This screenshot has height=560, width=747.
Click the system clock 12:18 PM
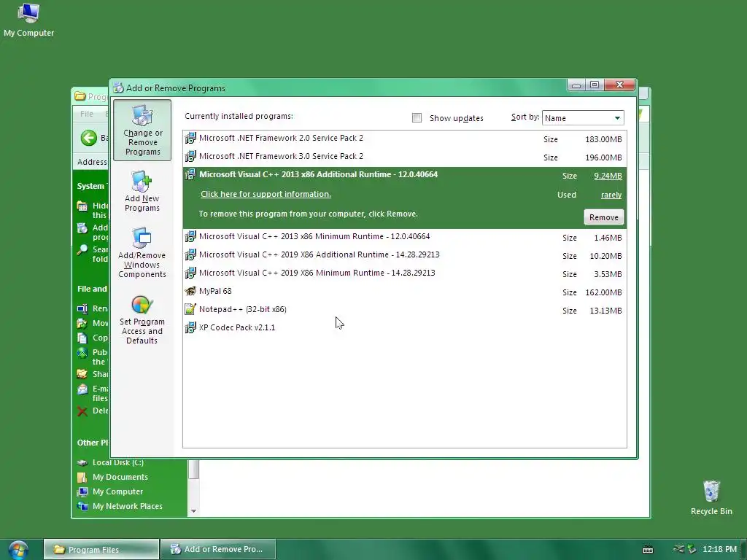coord(719,550)
